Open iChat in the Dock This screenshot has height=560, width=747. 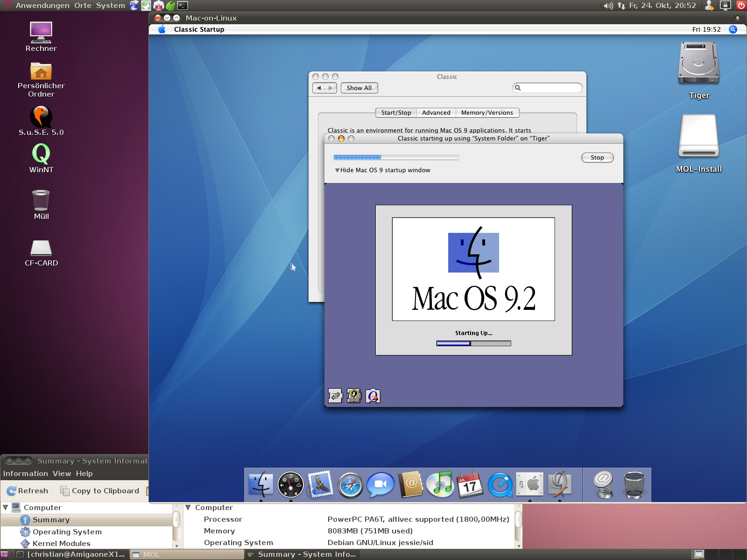(380, 485)
